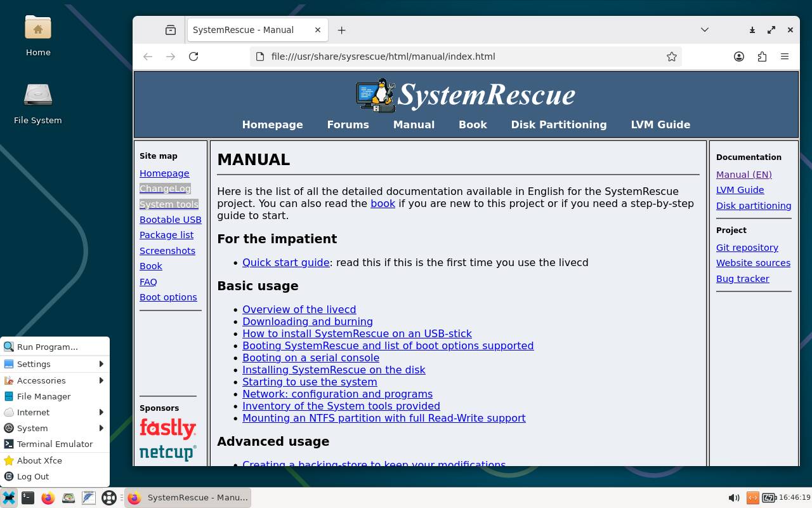Viewport: 812px width, 508px height.
Task: Click the fullscreen expand arrows icon
Action: [x=771, y=30]
